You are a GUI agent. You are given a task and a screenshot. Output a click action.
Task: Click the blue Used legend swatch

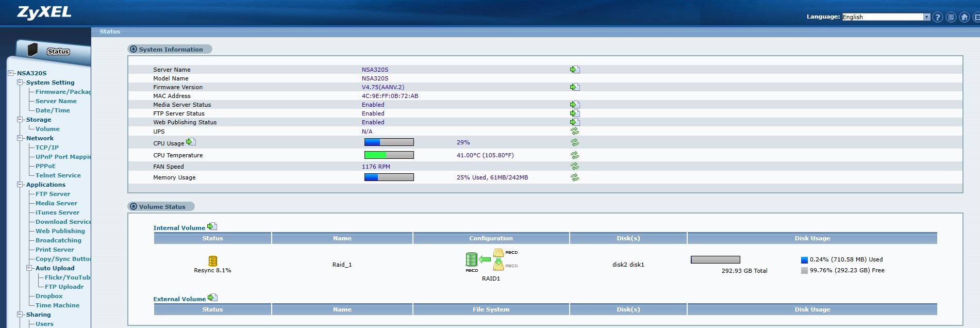pyautogui.click(x=804, y=260)
